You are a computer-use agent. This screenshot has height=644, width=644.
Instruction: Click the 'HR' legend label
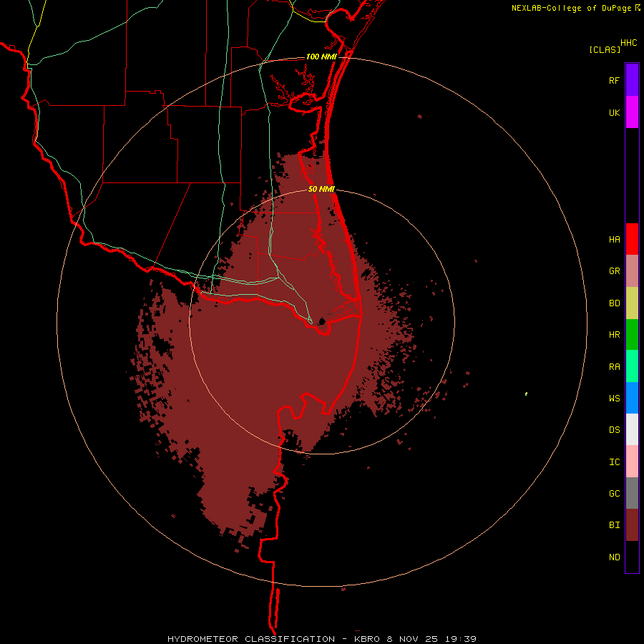coord(615,335)
